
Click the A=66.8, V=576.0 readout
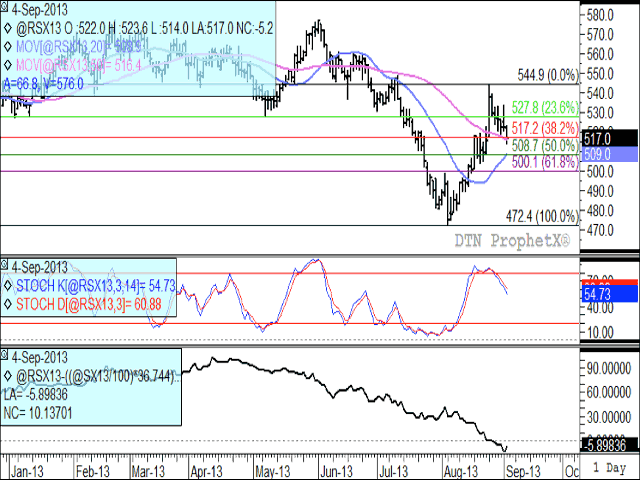point(43,84)
